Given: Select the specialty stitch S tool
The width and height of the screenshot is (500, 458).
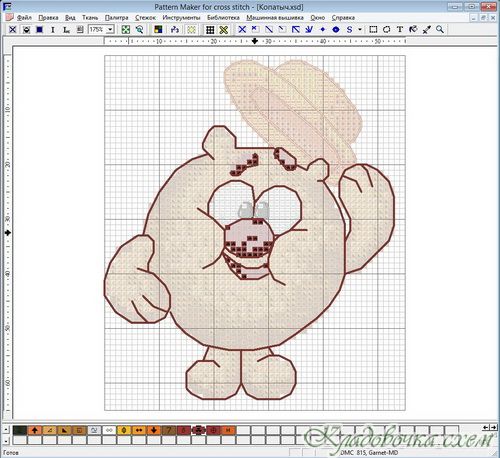Looking at the screenshot, I should coord(349,30).
